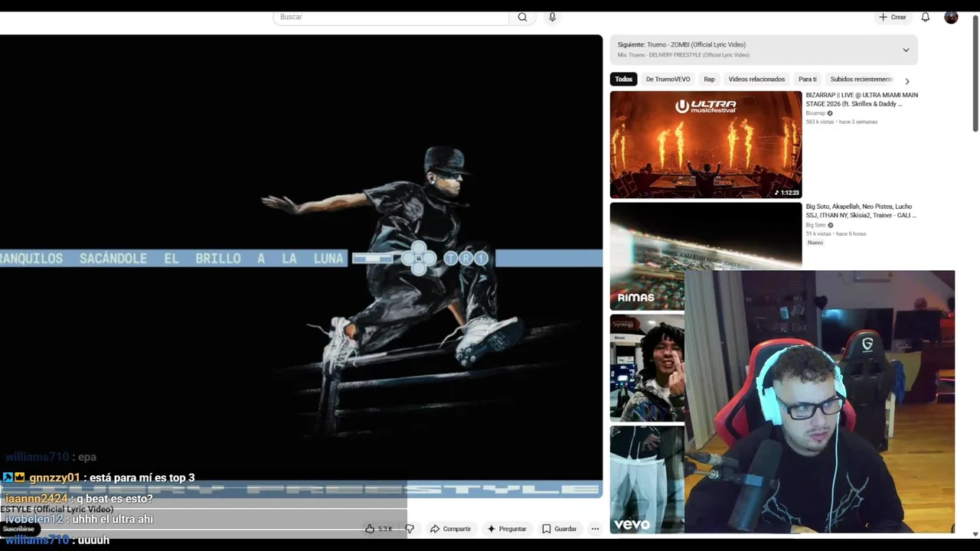Viewport: 980px width, 551px height.
Task: Select the Videos relacionados chip
Action: pyautogui.click(x=756, y=79)
